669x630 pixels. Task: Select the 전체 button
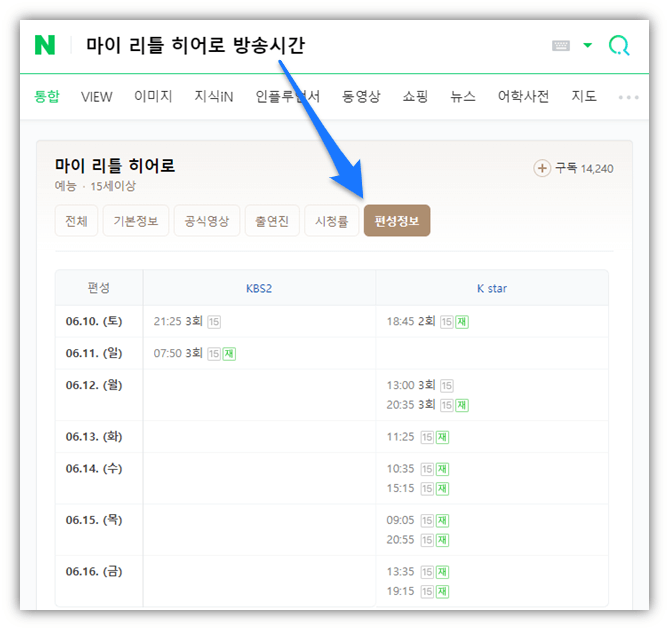tap(76, 221)
